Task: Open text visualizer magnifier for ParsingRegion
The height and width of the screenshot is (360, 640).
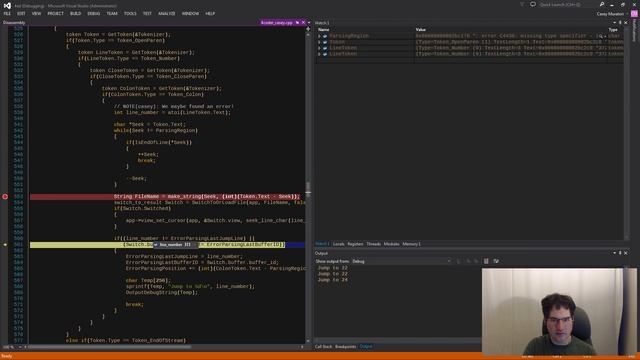Action: coord(600,36)
